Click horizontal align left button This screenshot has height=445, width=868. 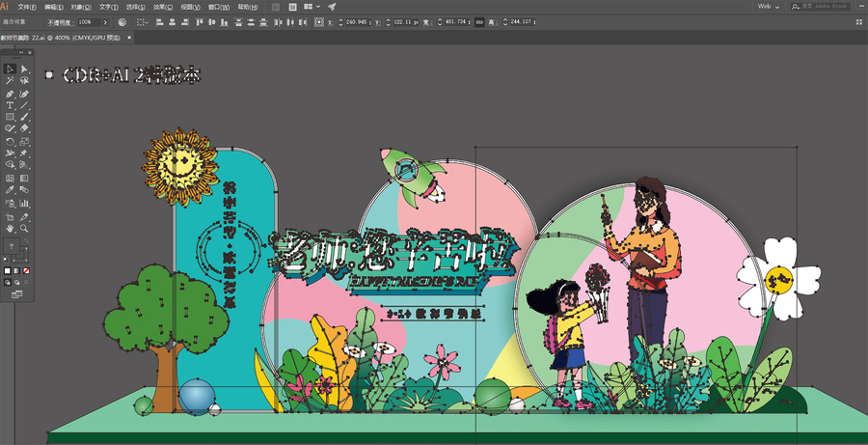coord(160,22)
